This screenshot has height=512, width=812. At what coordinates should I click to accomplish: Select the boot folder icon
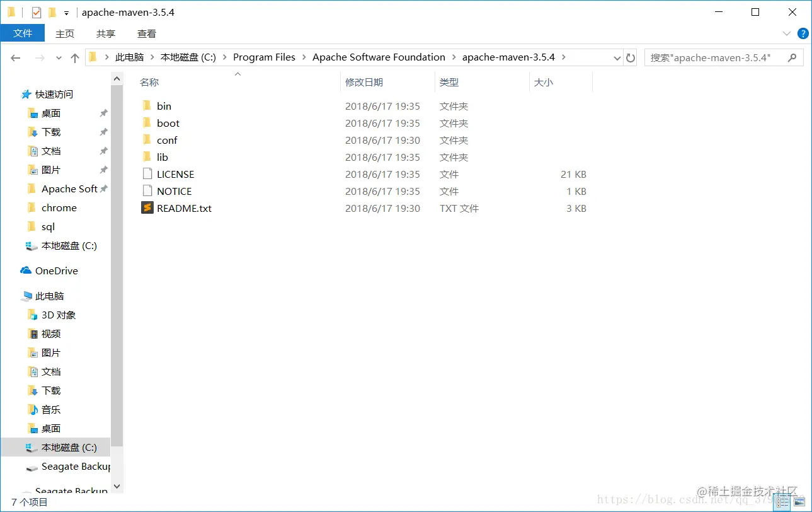(x=147, y=123)
